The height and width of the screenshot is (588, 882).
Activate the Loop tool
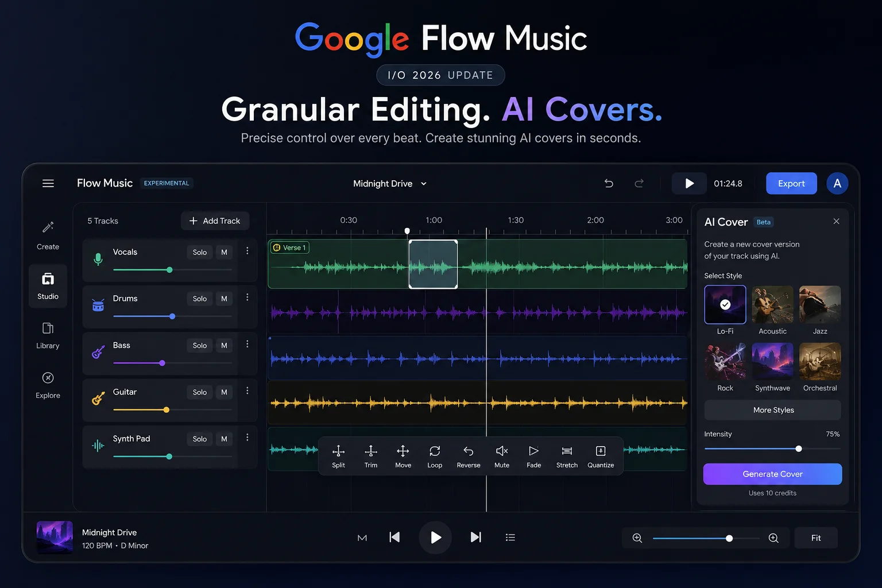(x=435, y=457)
